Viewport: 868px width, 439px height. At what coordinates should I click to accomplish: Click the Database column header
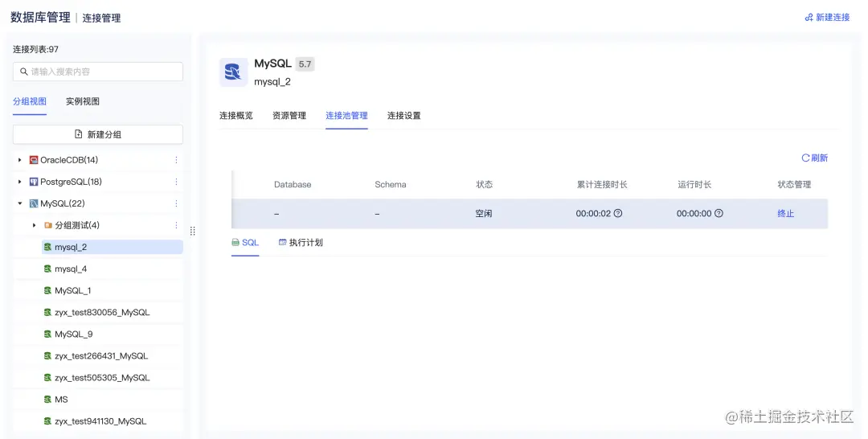(x=293, y=184)
